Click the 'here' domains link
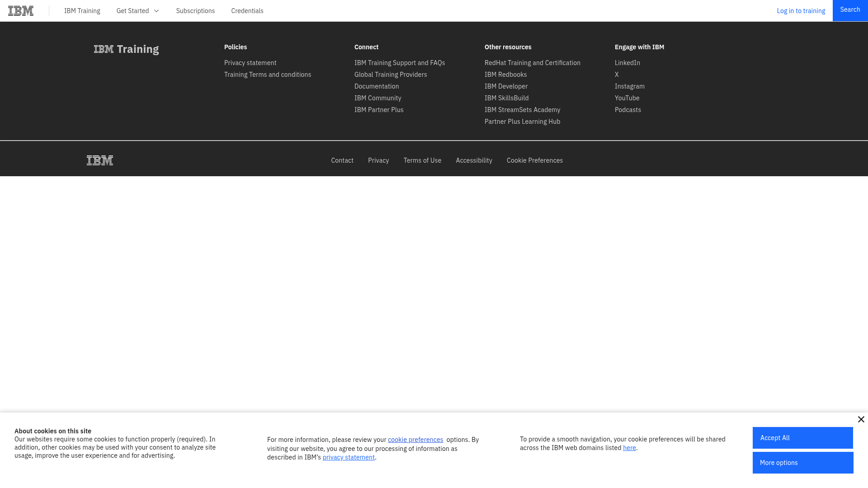Viewport: 868px width, 488px height. point(629,448)
